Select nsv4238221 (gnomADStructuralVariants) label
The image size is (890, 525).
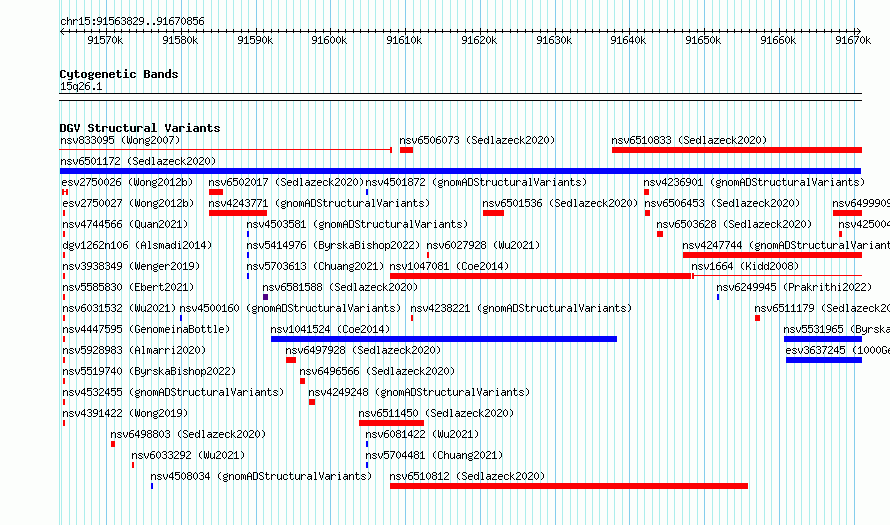521,308
